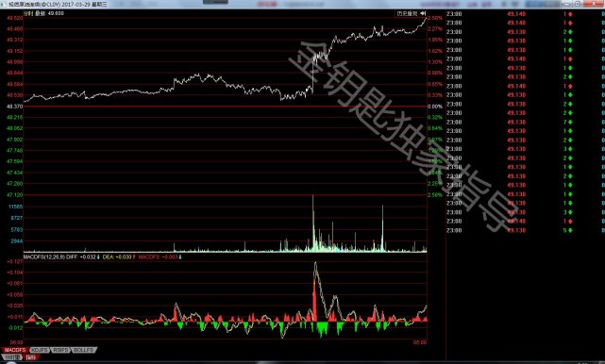Click the 2.27% percentage axis label
The width and height of the screenshot is (605, 364).
[435, 29]
